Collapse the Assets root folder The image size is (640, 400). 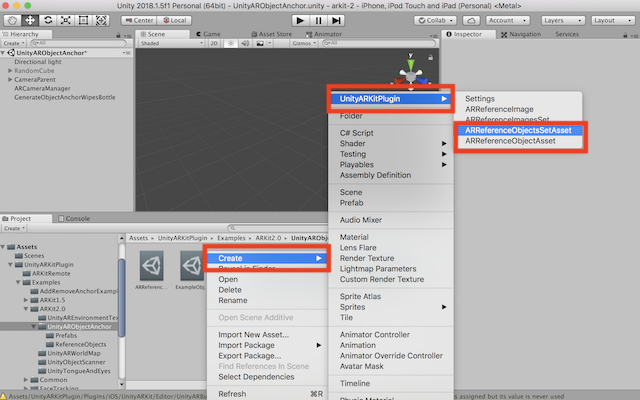point(3,247)
